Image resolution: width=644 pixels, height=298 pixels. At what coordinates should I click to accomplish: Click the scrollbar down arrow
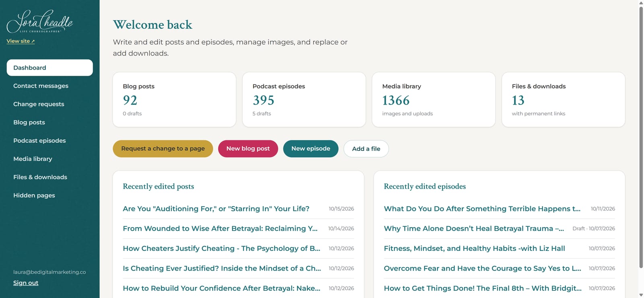tap(641, 295)
